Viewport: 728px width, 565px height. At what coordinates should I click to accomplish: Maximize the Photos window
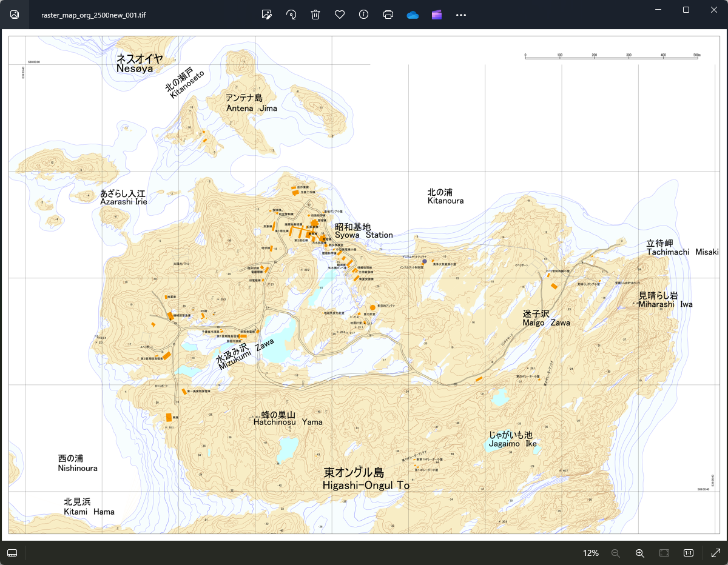pos(685,10)
